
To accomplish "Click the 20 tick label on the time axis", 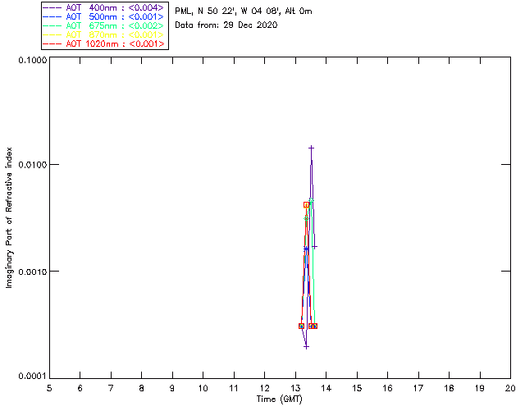I will coord(510,388).
